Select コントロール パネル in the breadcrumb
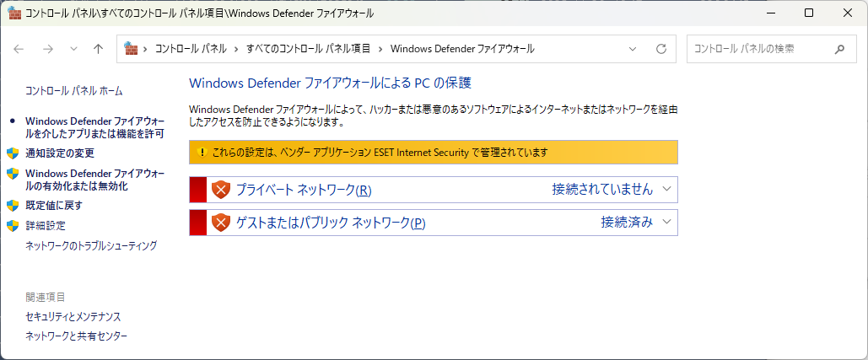The height and width of the screenshot is (360, 868). click(191, 49)
